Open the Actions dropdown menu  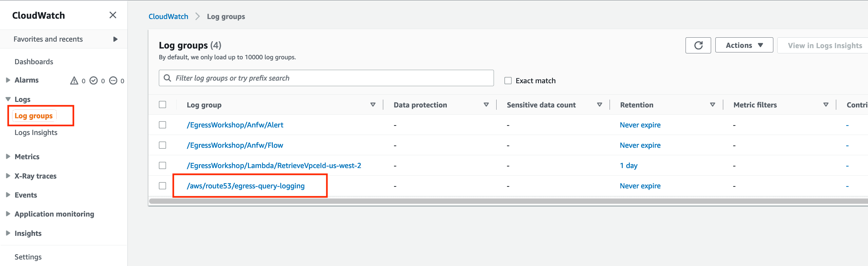[x=744, y=45]
